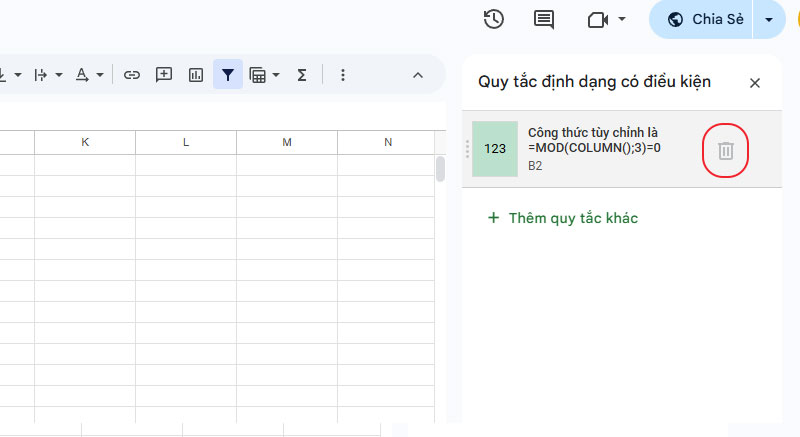
Task: Click the insert comment icon
Action: (164, 74)
